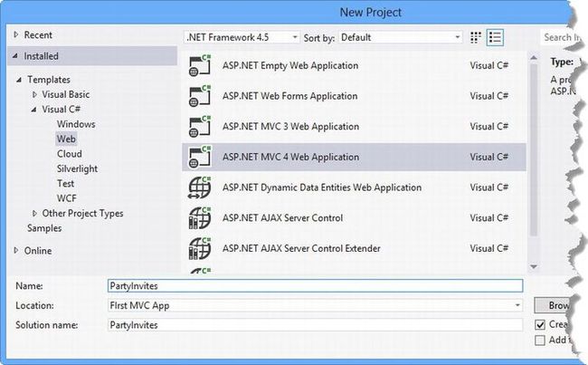This screenshot has height=365, width=588.
Task: Click the ASP.NET AJAX Server Control icon
Action: tap(200, 217)
